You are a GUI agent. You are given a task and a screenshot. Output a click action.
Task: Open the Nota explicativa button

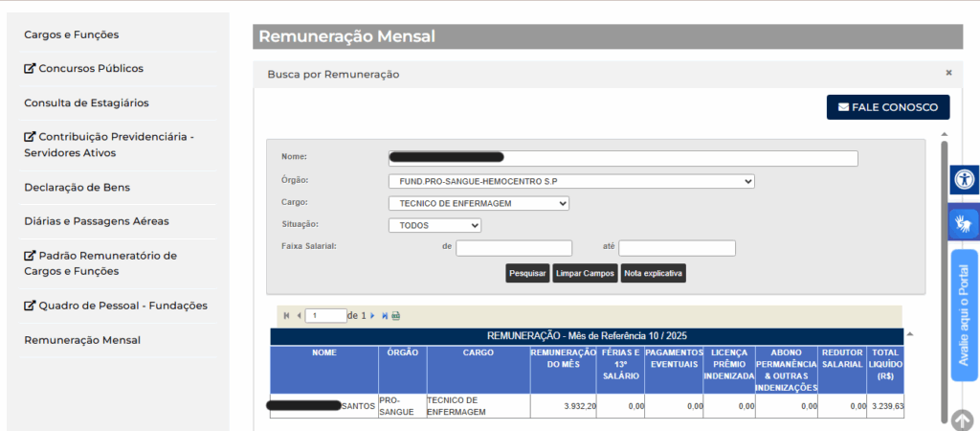(654, 274)
